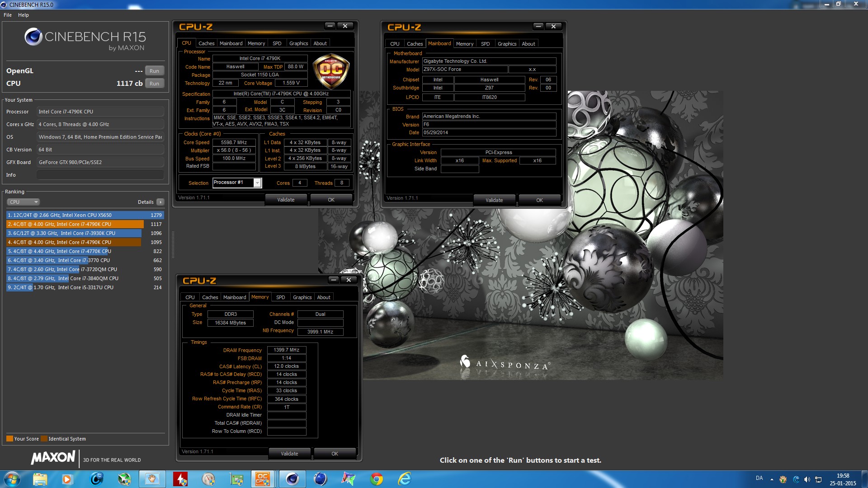The height and width of the screenshot is (488, 868).
Task: Switch to Memory tab in CPU window
Action: (x=256, y=43)
